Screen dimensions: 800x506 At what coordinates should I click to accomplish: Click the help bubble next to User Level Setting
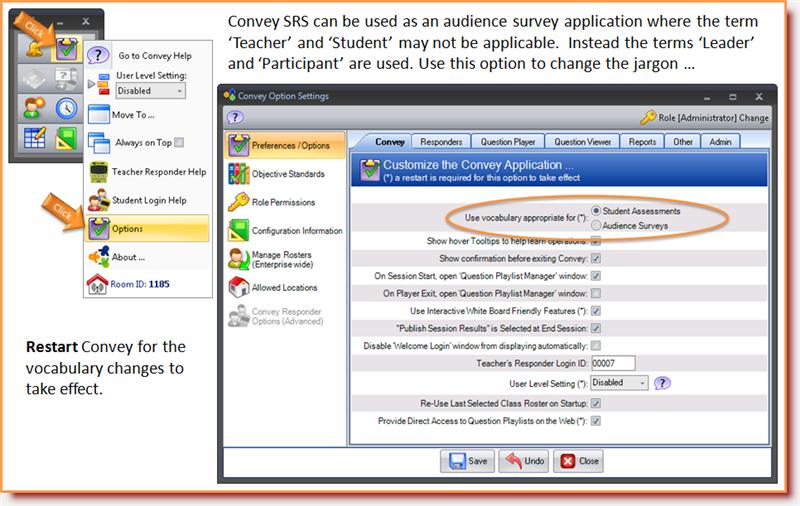coord(662,383)
